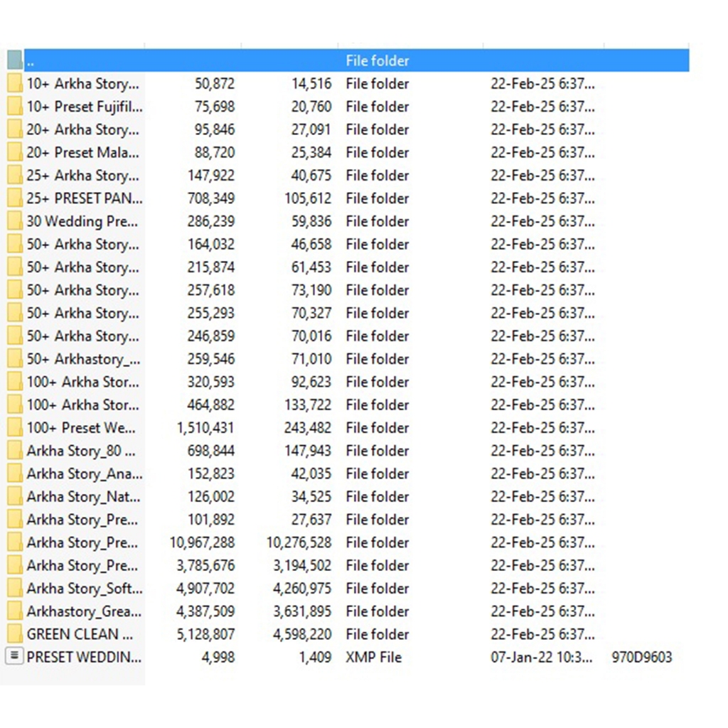Viewport: 728px width, 728px height.
Task: Click folder icon in the row sized 164,032
Action: click(14, 245)
